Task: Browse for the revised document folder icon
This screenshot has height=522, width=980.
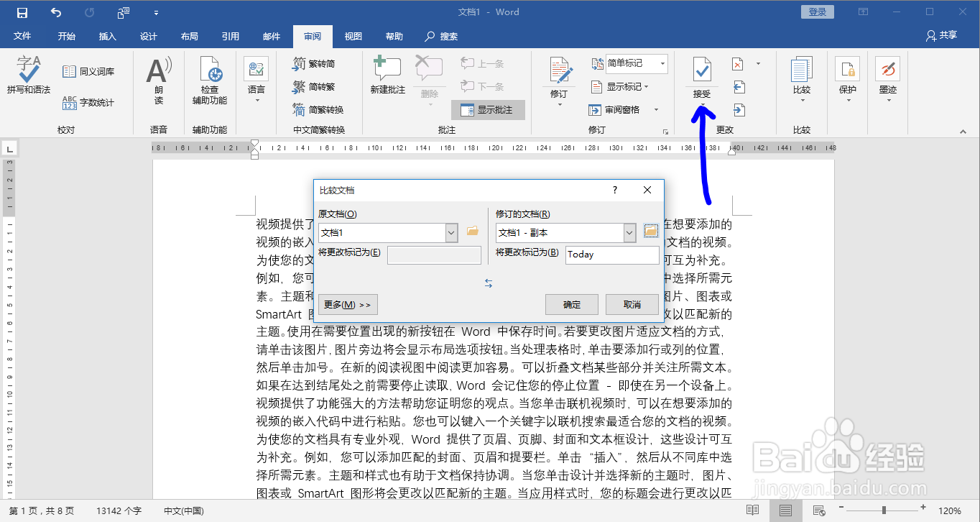Action: 651,232
